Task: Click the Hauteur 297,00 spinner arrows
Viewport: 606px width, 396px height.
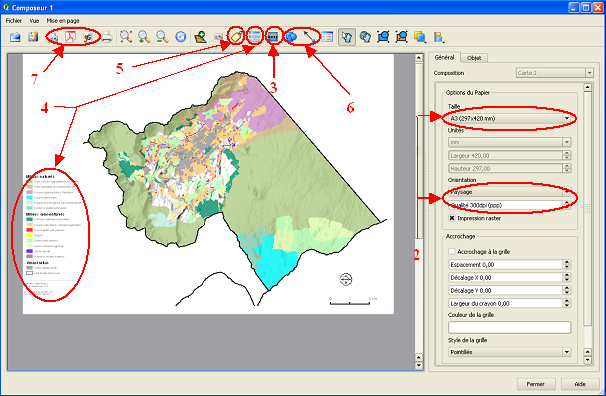Action: (567, 168)
